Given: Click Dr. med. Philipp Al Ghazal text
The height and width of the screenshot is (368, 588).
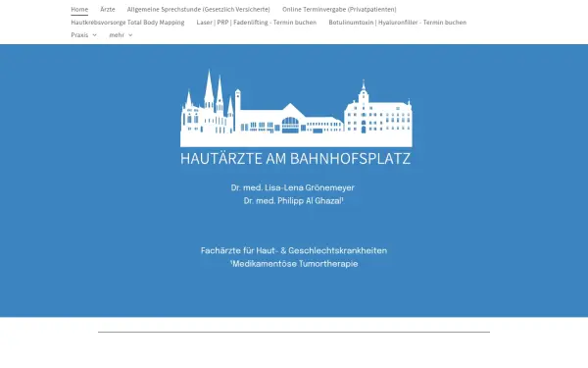Looking at the screenshot, I should point(293,201).
